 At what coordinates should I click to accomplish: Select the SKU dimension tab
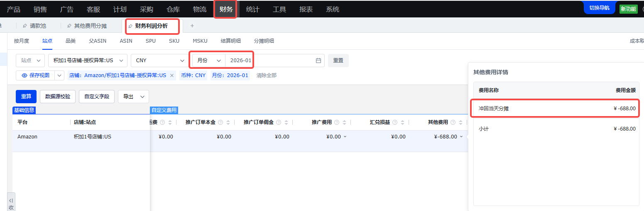point(174,41)
